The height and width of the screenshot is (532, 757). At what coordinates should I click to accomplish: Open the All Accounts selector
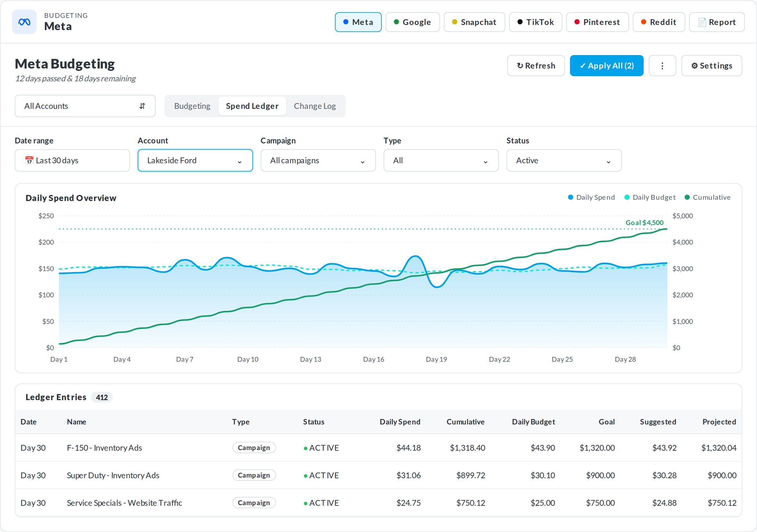(x=85, y=106)
